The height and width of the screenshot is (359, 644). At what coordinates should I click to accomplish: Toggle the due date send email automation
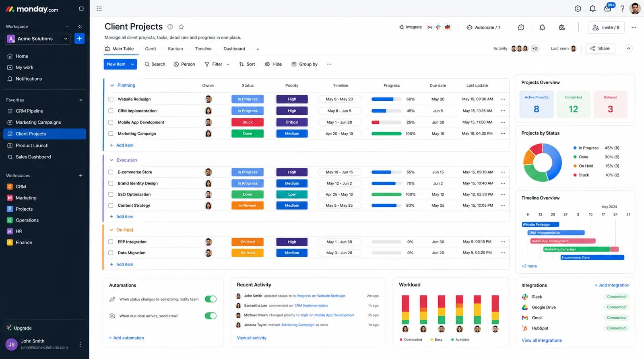[211, 316]
